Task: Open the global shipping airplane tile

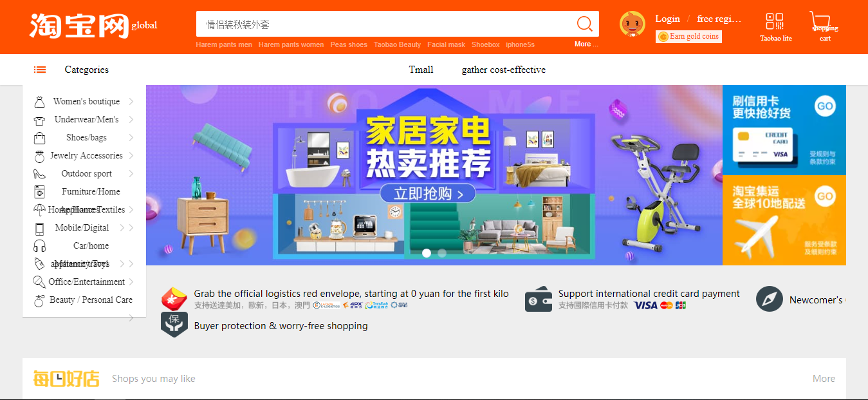Action: [784, 220]
